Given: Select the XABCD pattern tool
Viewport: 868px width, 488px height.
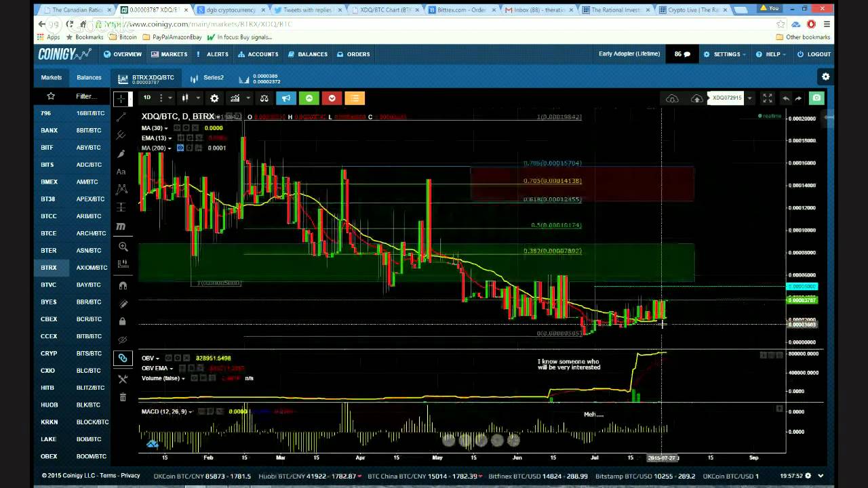Looking at the screenshot, I should pyautogui.click(x=121, y=190).
